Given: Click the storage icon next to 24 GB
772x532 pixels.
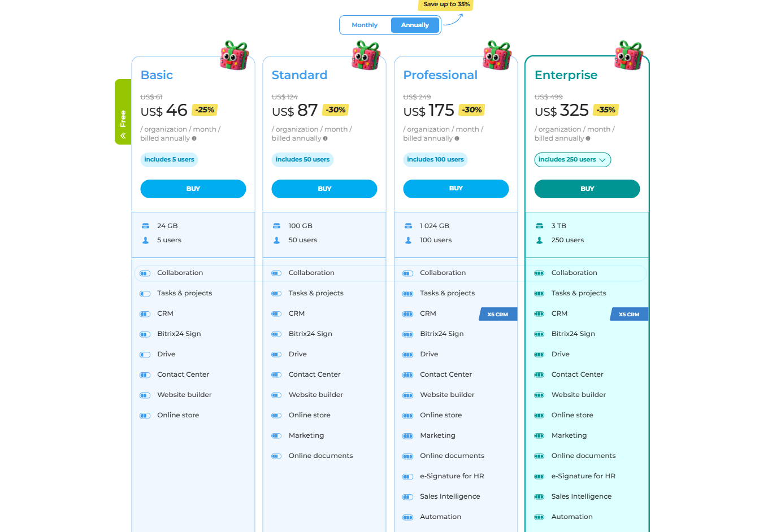Looking at the screenshot, I should (145, 226).
